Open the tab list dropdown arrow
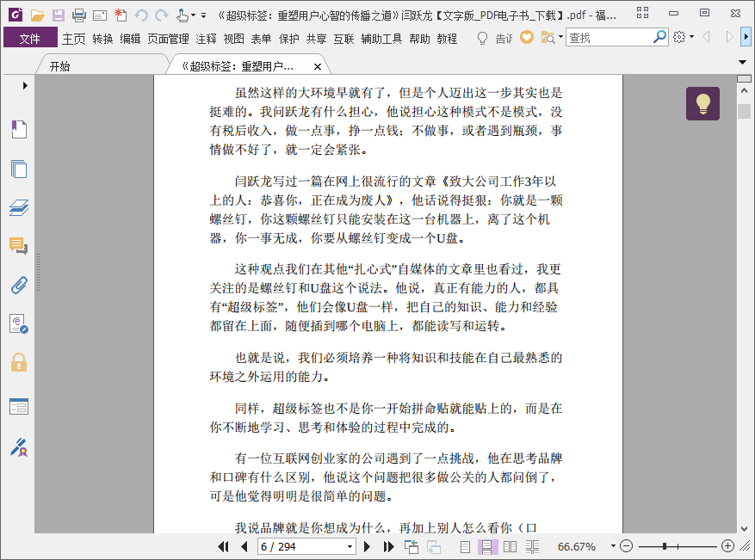The width and height of the screenshot is (755, 560). pos(742,62)
